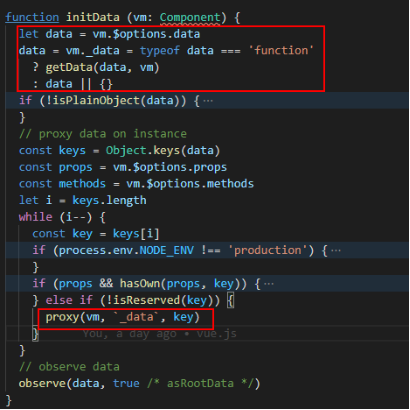Image resolution: width=410 pixels, height=410 pixels.
Task: Click the '// observe data' comment
Action: coord(69,367)
